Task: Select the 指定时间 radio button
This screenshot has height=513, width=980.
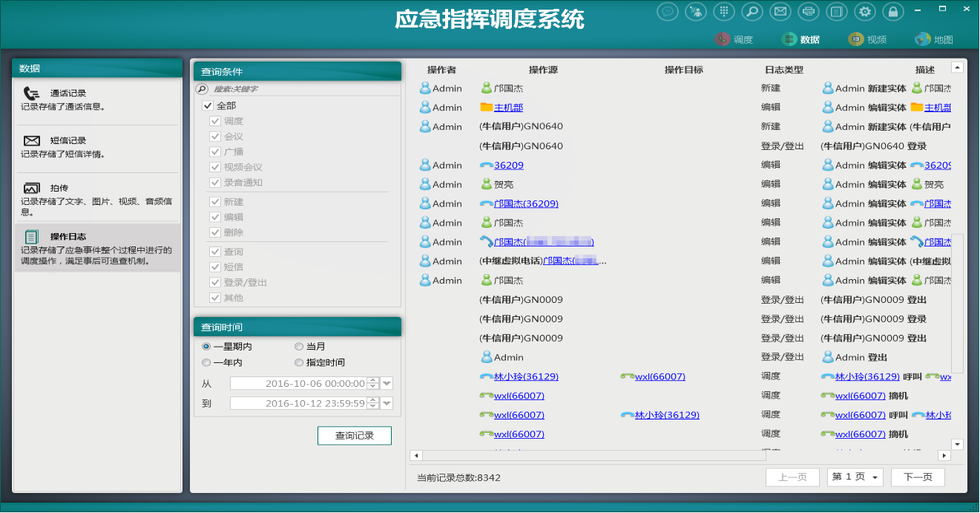Action: [x=299, y=363]
